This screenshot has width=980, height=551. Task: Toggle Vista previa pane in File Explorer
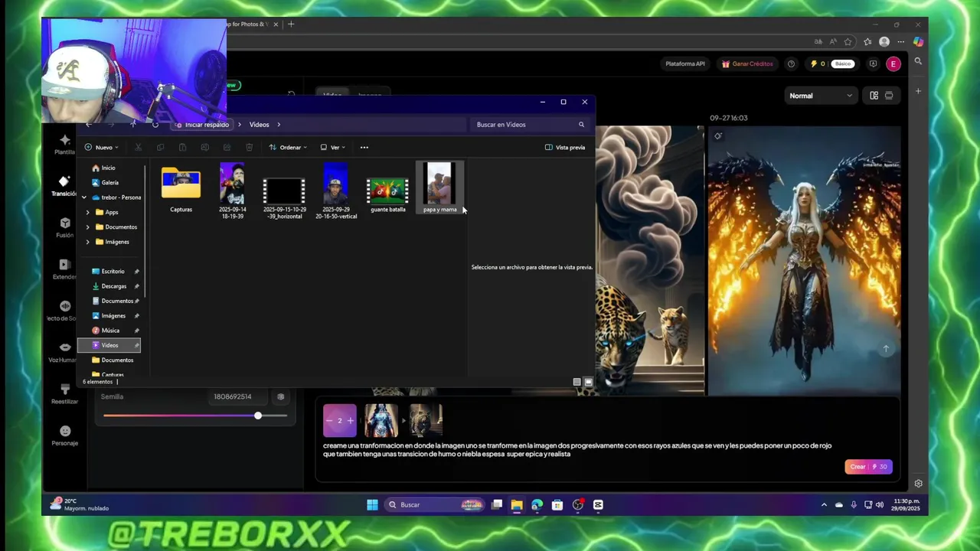point(565,147)
